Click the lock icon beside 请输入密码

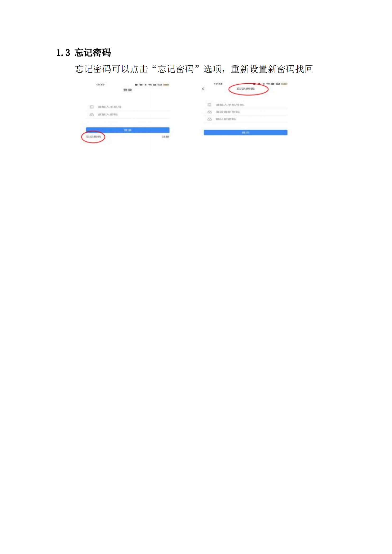91,115
